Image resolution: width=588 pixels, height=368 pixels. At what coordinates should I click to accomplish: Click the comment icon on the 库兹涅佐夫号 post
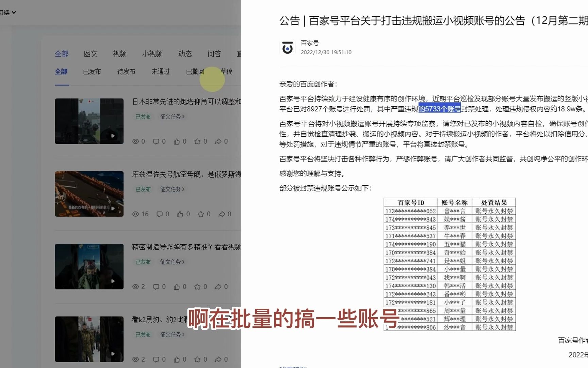pos(160,214)
